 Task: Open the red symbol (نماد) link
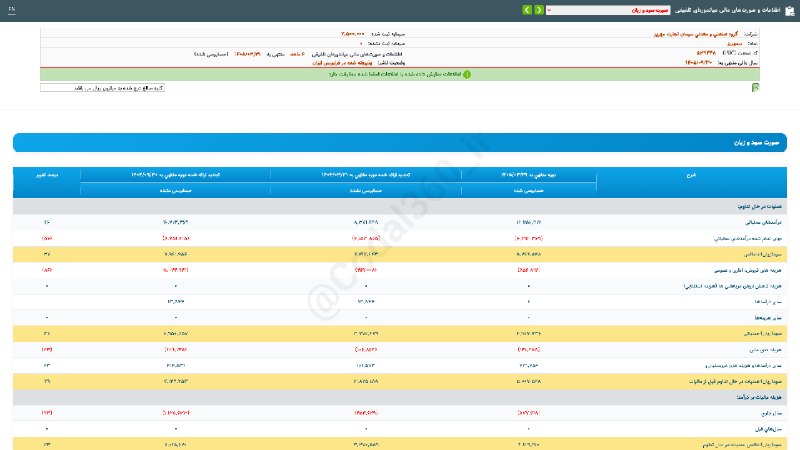pos(735,43)
